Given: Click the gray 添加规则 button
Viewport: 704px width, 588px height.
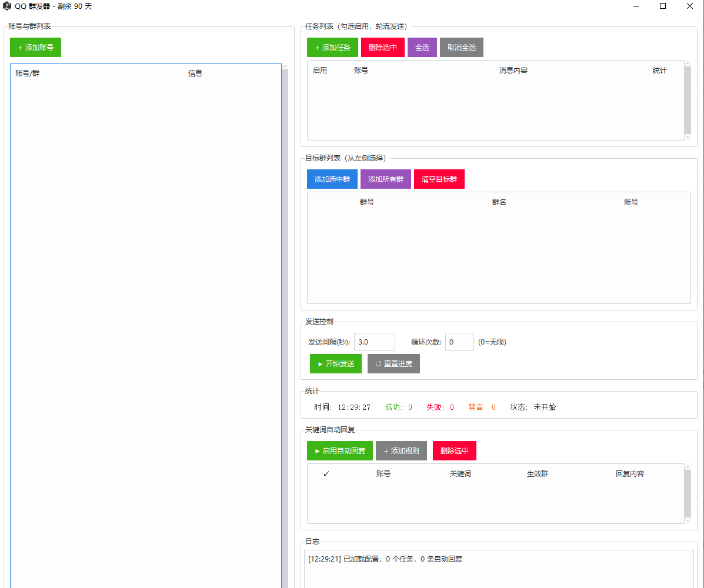Looking at the screenshot, I should tap(401, 451).
